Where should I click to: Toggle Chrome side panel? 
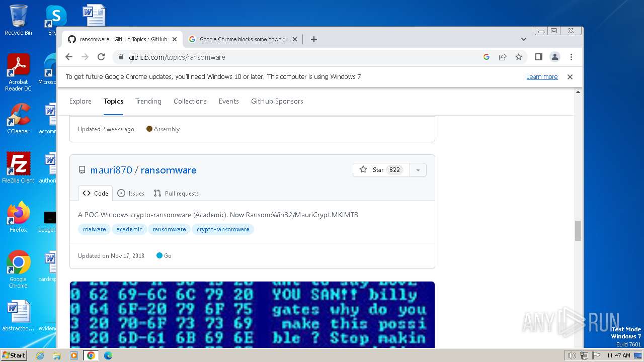539,57
